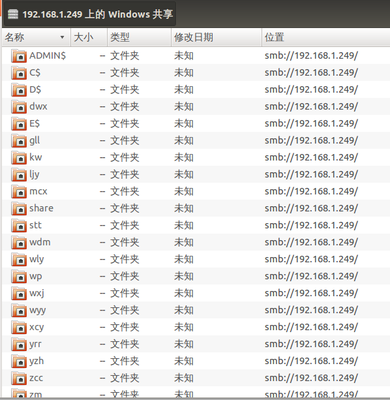Select the C$ folder icon
Screen dimensions: 390x400
tap(19, 73)
